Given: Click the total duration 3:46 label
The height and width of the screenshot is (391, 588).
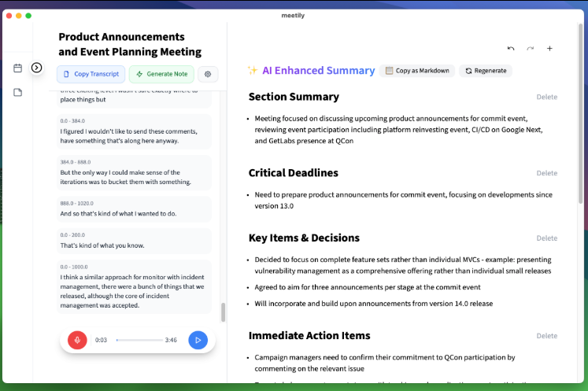Looking at the screenshot, I should [171, 340].
